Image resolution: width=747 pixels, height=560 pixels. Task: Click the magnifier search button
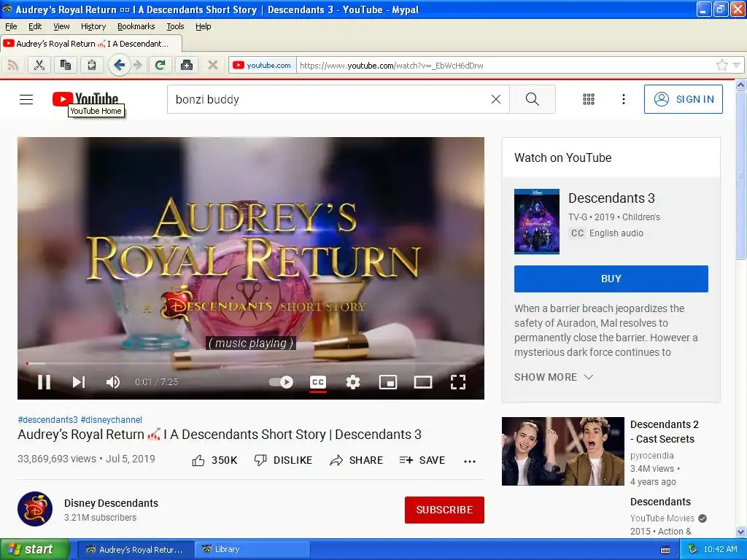click(532, 99)
